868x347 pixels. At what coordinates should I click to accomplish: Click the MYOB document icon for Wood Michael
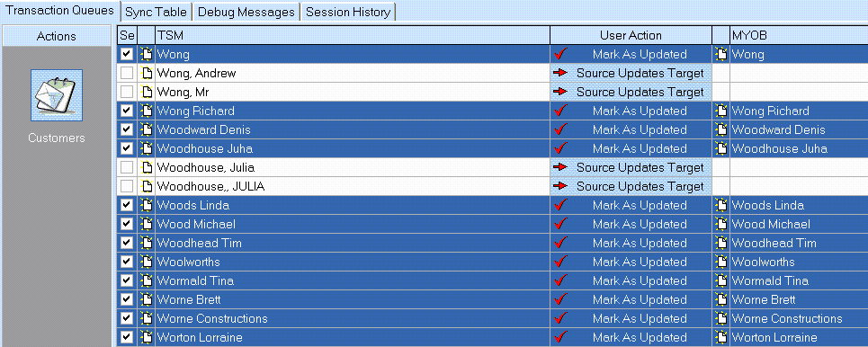[721, 224]
